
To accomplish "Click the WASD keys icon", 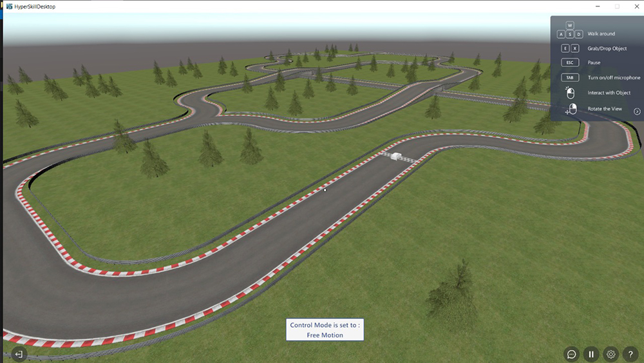I will [x=570, y=31].
